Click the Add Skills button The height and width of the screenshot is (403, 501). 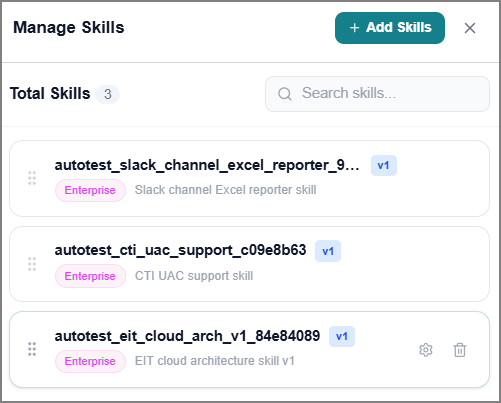pos(390,28)
